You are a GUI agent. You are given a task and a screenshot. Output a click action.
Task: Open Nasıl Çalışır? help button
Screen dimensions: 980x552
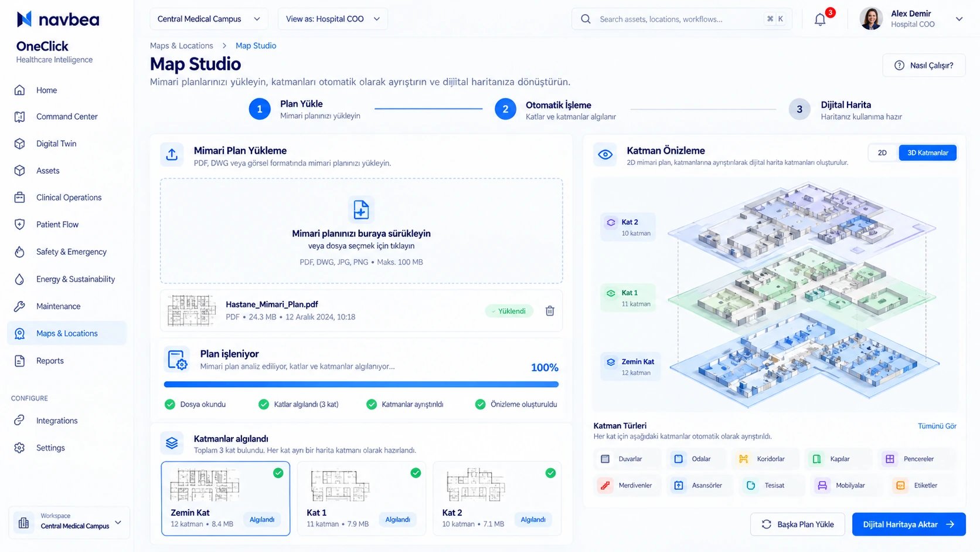(924, 65)
